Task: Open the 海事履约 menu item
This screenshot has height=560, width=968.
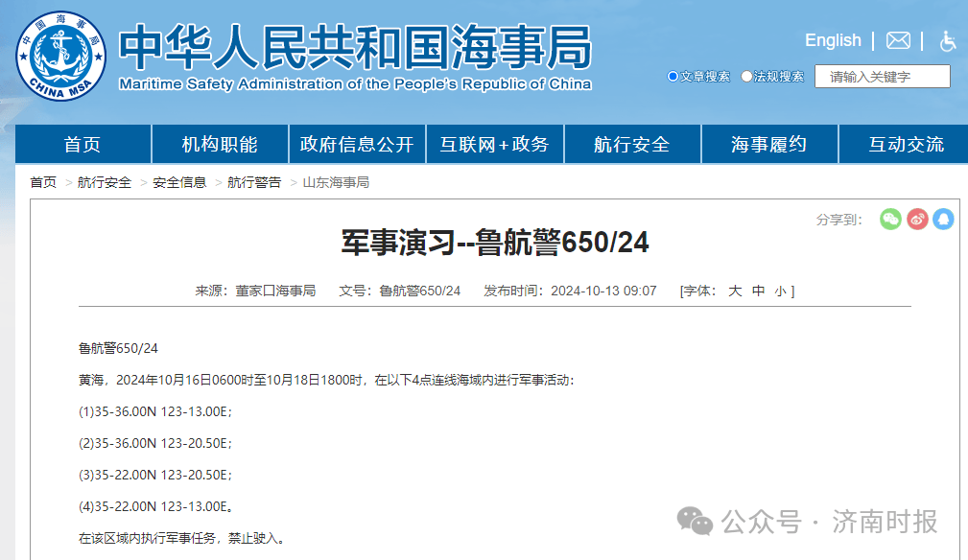Action: tap(769, 145)
